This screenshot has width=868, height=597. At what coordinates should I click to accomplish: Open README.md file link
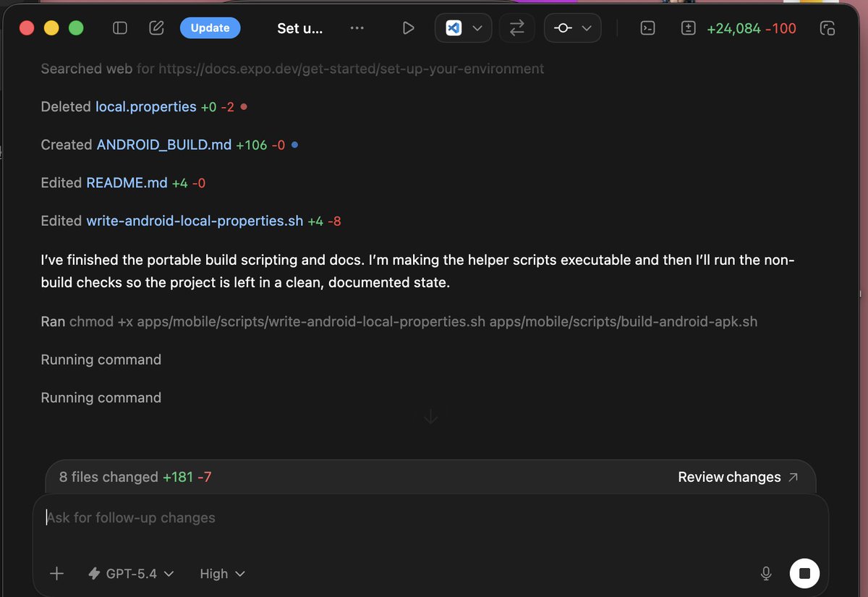[x=127, y=183]
